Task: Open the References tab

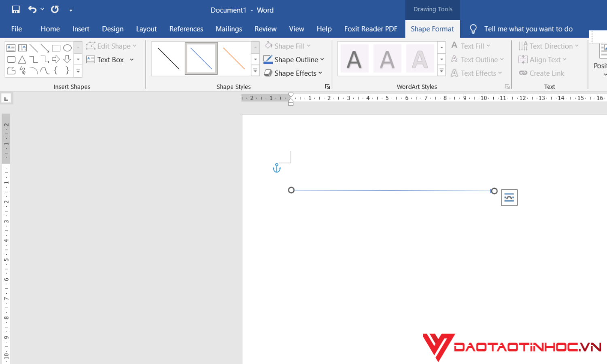Action: coord(186,29)
